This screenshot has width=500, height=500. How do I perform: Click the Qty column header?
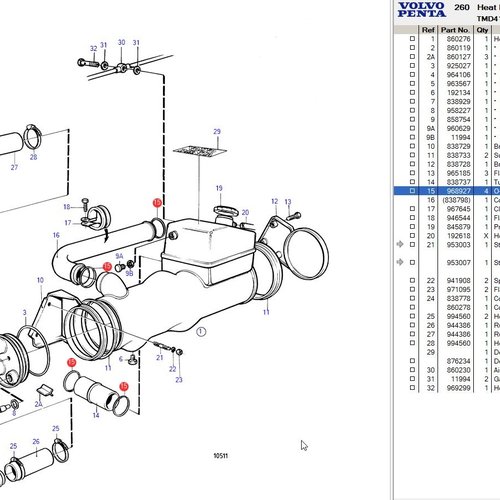[x=482, y=30]
